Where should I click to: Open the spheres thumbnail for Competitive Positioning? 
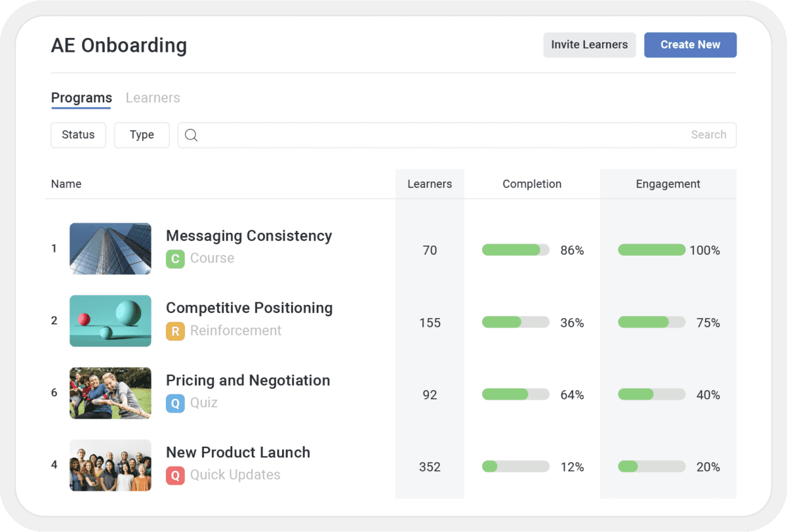pyautogui.click(x=110, y=321)
